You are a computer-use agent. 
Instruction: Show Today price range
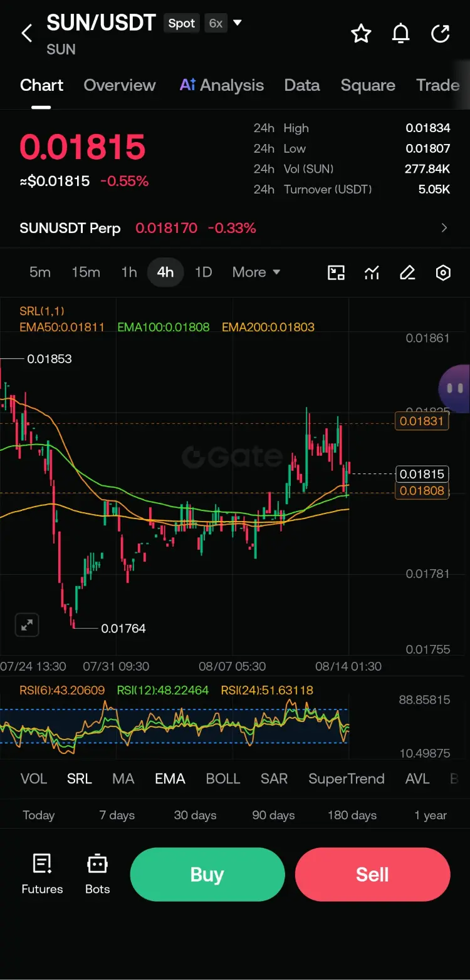point(39,815)
